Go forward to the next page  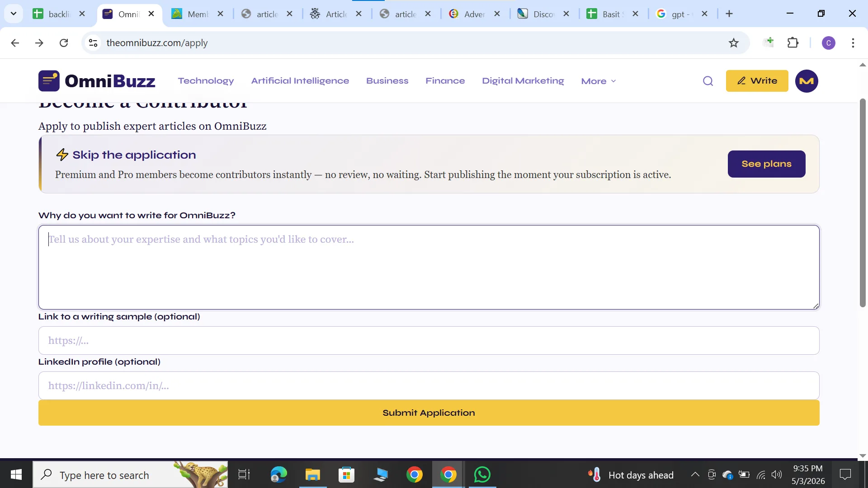click(x=39, y=43)
